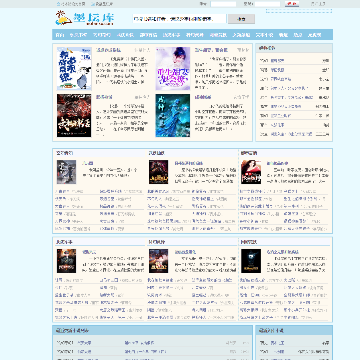Viewport: 360px width, 360px height.
Task: Open the soldier portrait small cover thumbnail
Action: coord(66,261)
